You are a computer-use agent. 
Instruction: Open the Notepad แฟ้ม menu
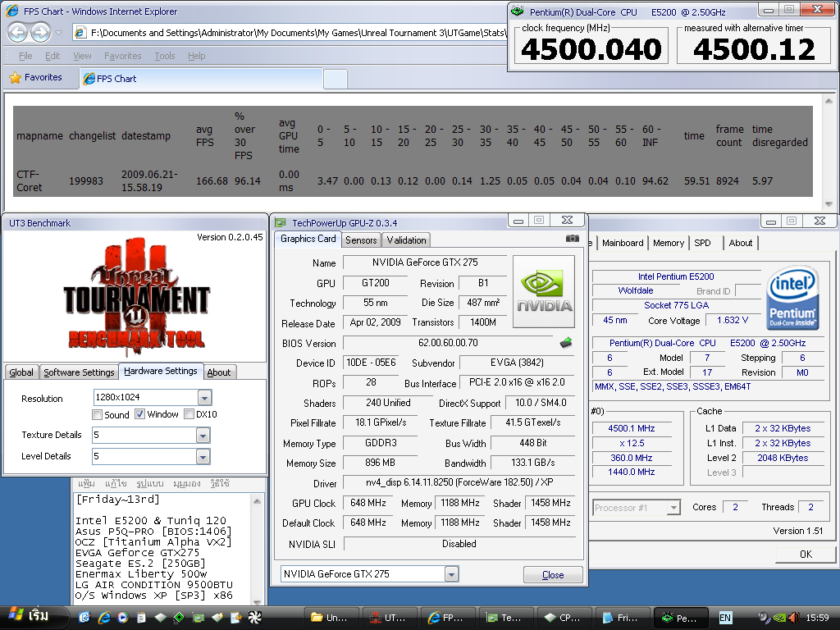[x=86, y=483]
